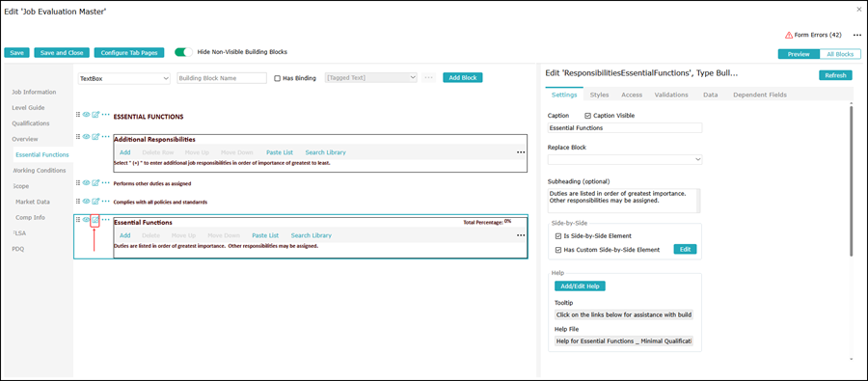The width and height of the screenshot is (868, 381).
Task: Click the Refresh button
Action: tap(835, 75)
